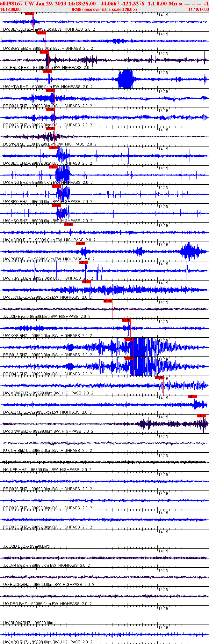
Task: Select the 'UO BUCK BHZ' station label
Action: [x=17, y=585]
